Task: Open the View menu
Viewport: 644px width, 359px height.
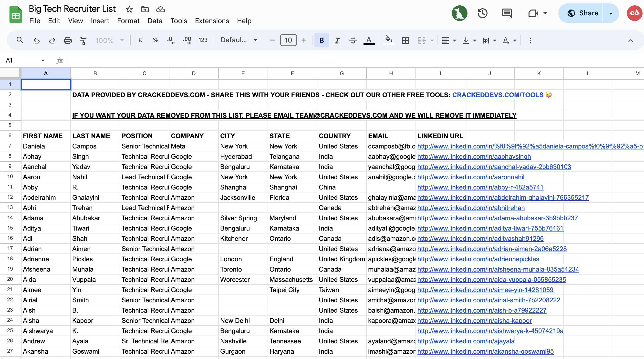Action: point(75,21)
